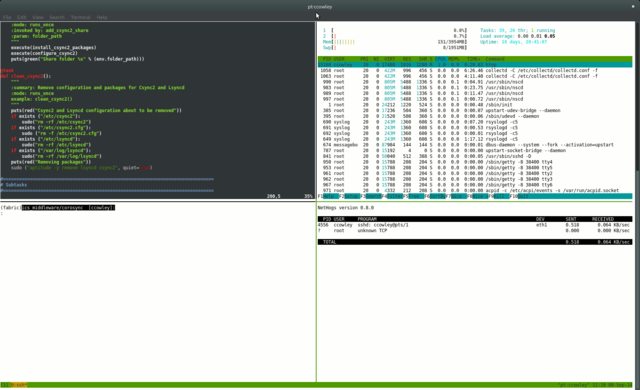The width and height of the screenshot is (640, 390).
Task: Click the Command column header in htop
Action: (495, 59)
